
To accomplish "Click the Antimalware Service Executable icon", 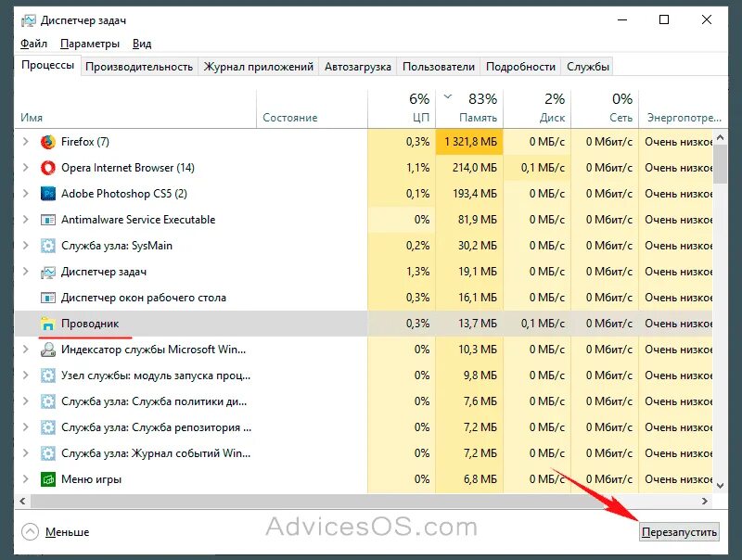I will tap(48, 220).
